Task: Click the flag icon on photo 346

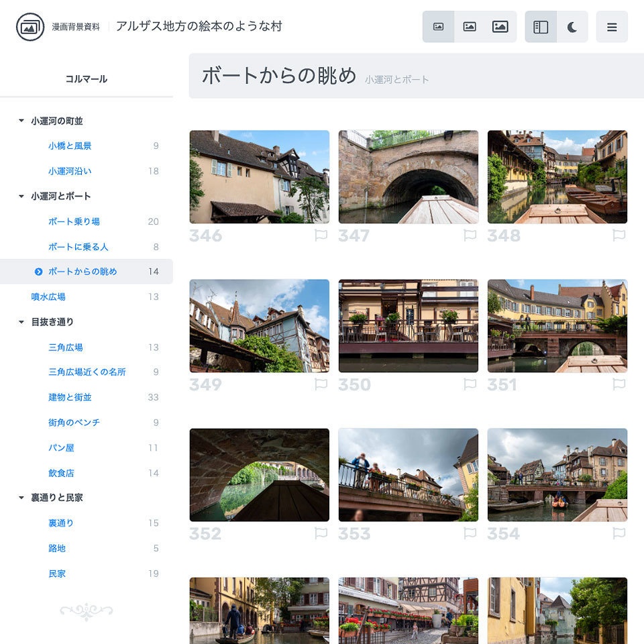Action: tap(321, 235)
